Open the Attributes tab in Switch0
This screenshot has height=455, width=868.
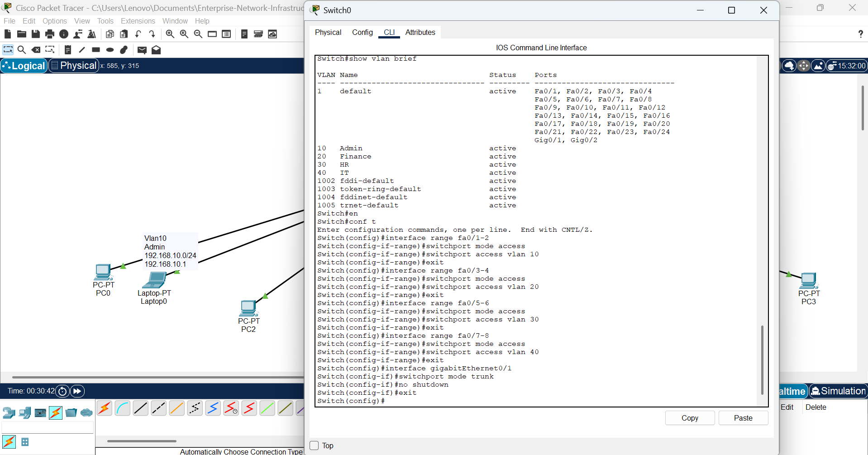pyautogui.click(x=420, y=32)
